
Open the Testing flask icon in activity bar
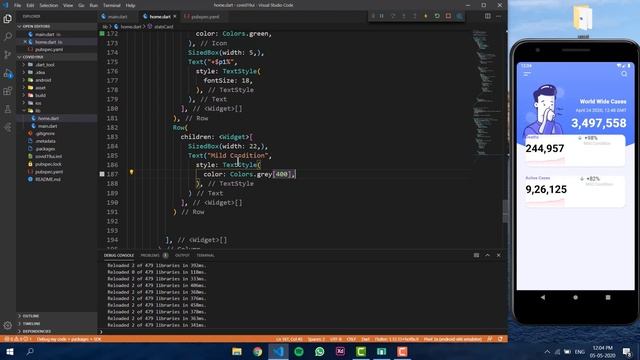[x=7, y=109]
